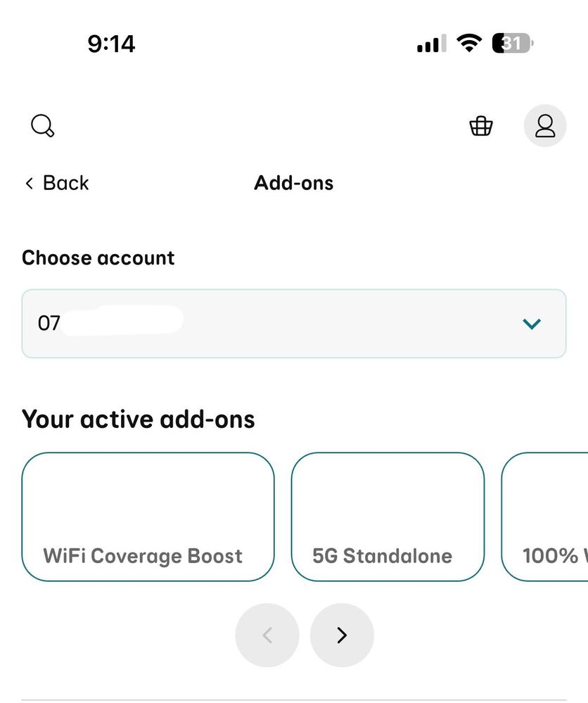588x703 pixels.
Task: Open the shopping basket
Action: coord(481,126)
